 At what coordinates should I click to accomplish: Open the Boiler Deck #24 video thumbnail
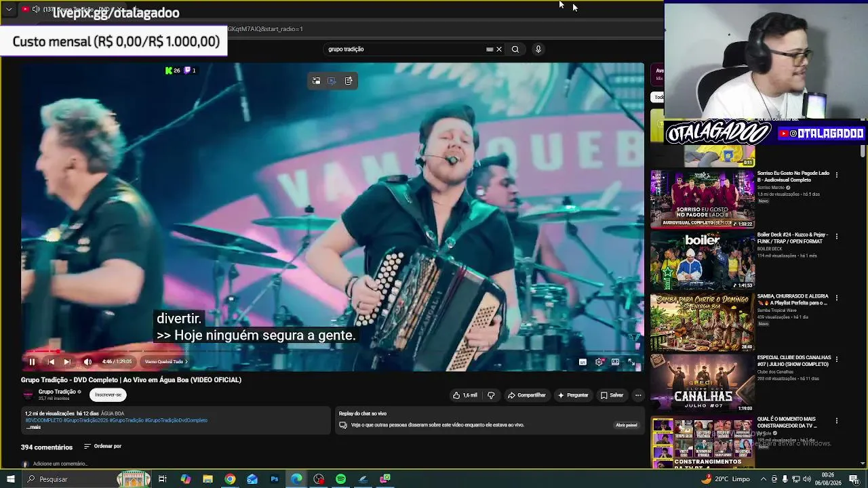(703, 260)
